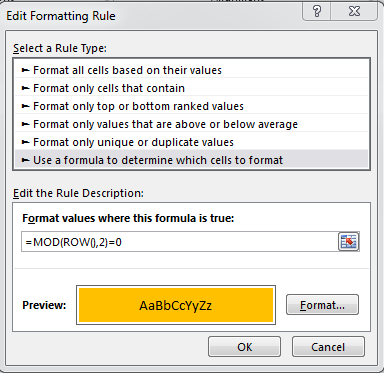Screen dimensions: 384x373
Task: Click the orange AaBbCcYyZz preview swatch
Action: coord(176,305)
